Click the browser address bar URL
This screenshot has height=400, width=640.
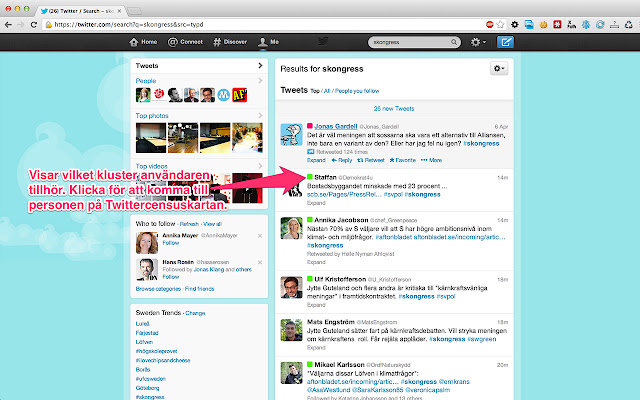click(129, 24)
